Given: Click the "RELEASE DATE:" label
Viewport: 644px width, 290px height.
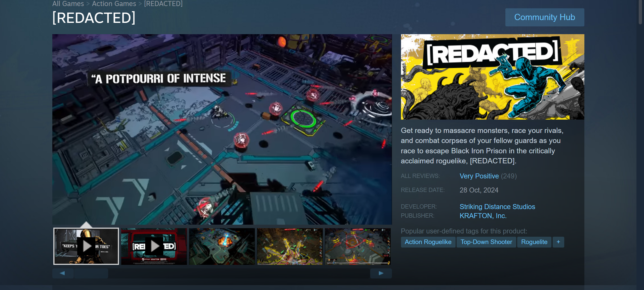Looking at the screenshot, I should [x=423, y=190].
